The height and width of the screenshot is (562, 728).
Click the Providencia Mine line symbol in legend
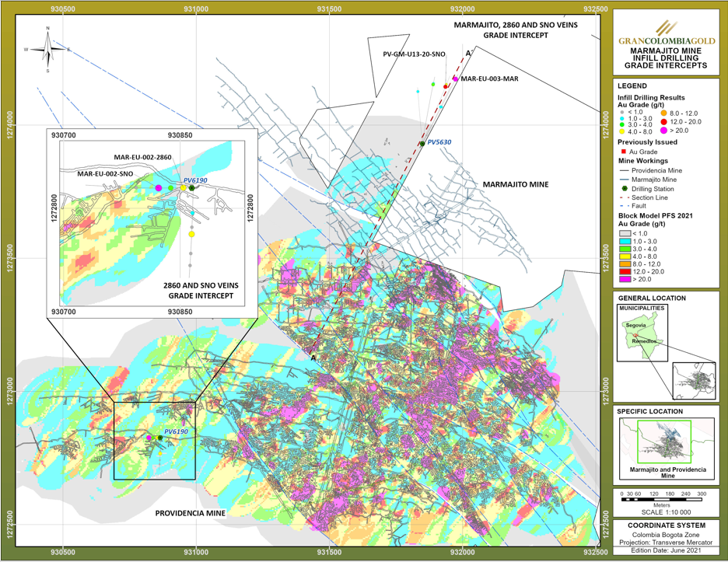pyautogui.click(x=624, y=171)
